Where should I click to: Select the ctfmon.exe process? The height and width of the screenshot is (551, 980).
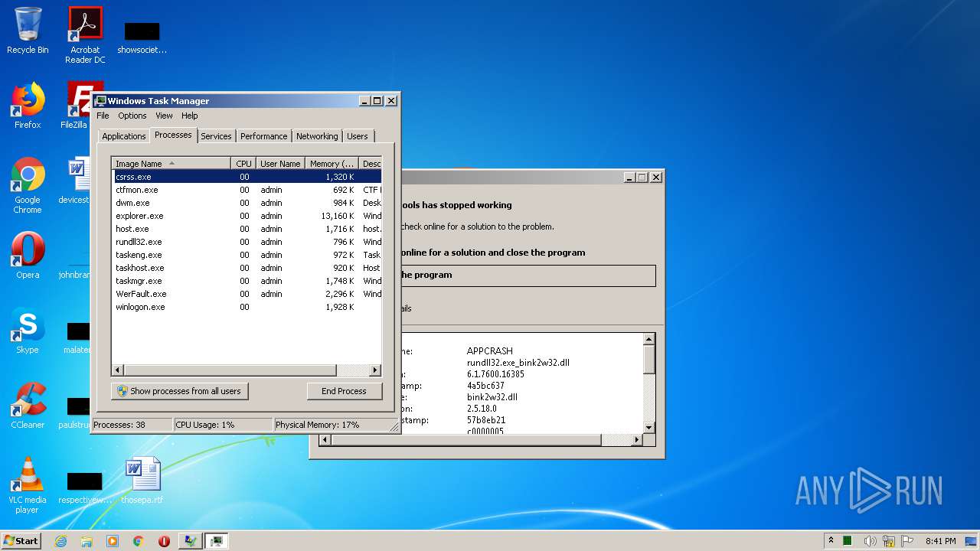coord(247,190)
